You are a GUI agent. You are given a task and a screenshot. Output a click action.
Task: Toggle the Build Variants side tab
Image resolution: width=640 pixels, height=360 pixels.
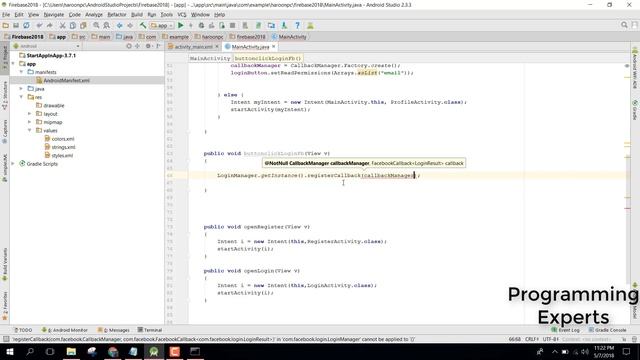pos(5,264)
